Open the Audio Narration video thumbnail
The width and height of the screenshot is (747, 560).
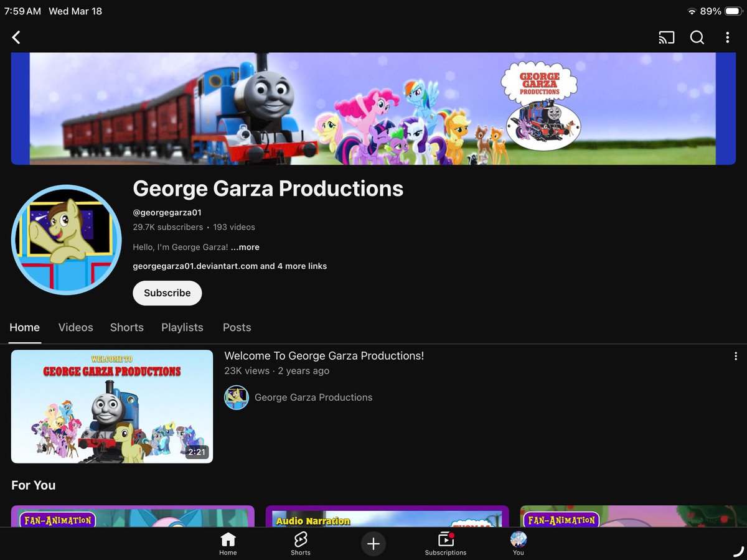pyautogui.click(x=387, y=516)
